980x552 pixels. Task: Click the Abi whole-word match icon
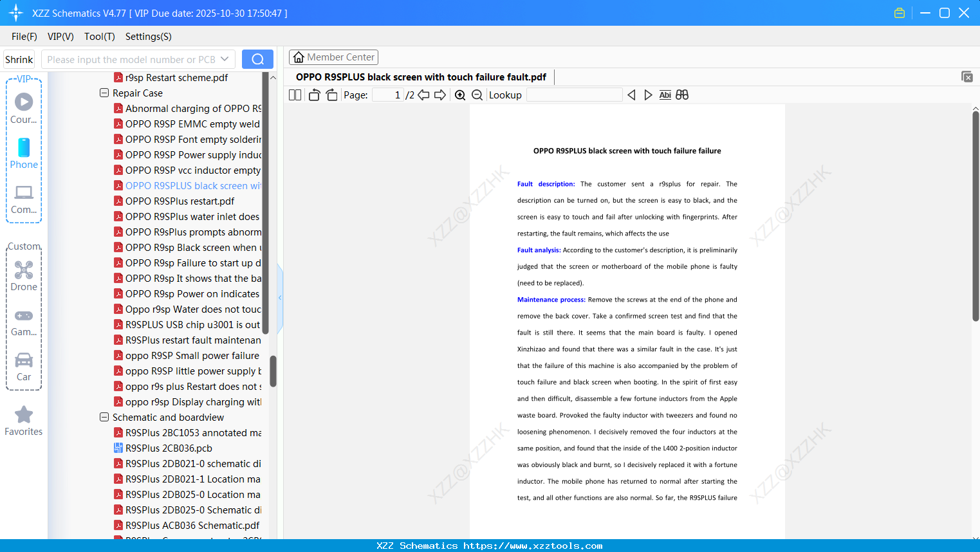[665, 95]
